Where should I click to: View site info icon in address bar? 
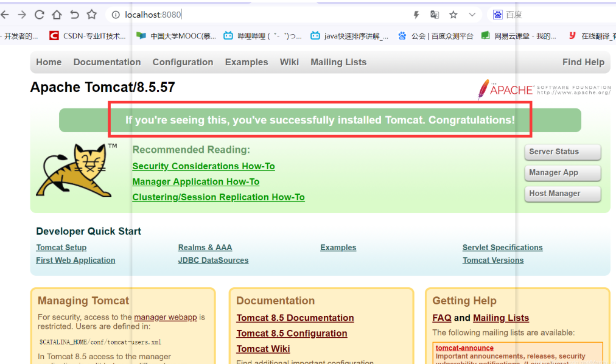tap(116, 15)
